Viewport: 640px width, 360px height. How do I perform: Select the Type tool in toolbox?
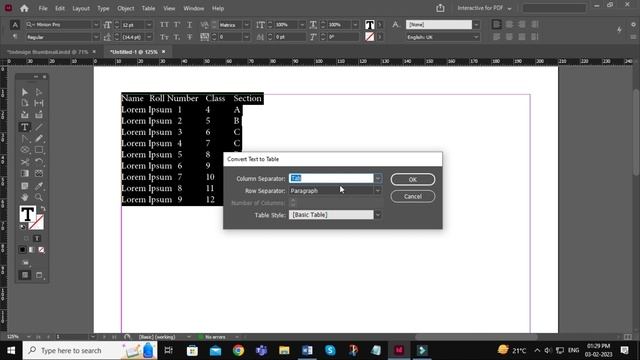coord(24,127)
